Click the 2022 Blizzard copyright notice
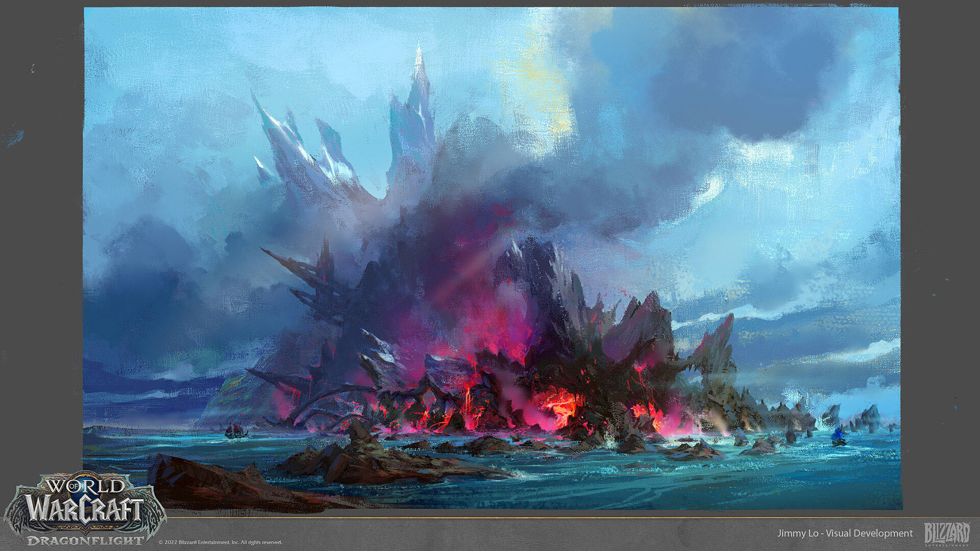980x551 pixels. pos(220,542)
